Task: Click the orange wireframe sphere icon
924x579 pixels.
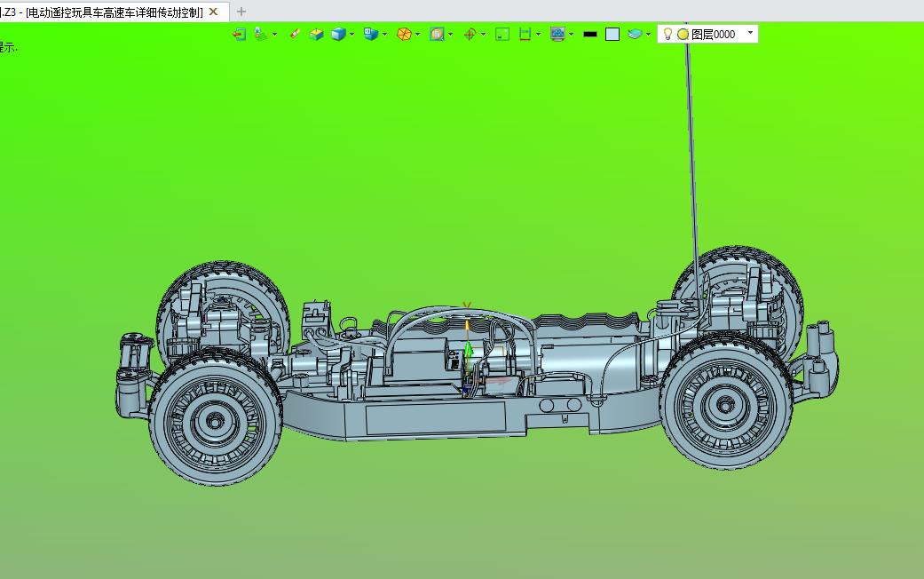Action: tap(404, 35)
